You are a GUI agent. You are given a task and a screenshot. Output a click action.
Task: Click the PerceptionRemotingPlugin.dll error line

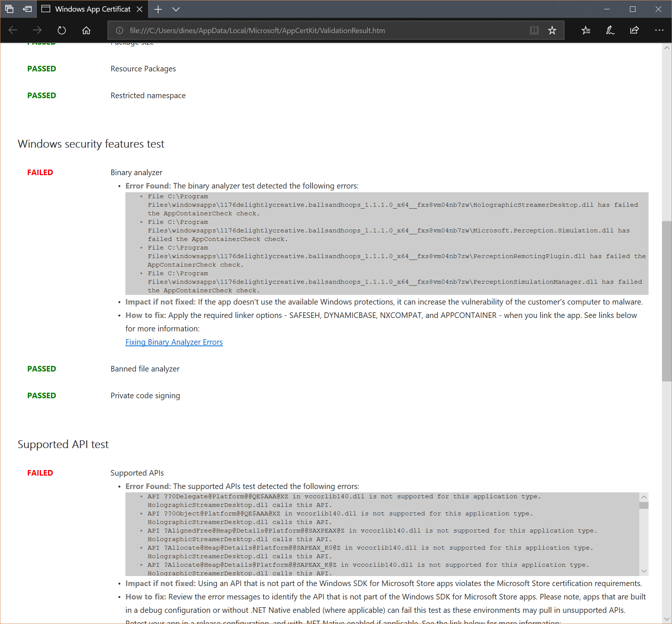pyautogui.click(x=397, y=256)
